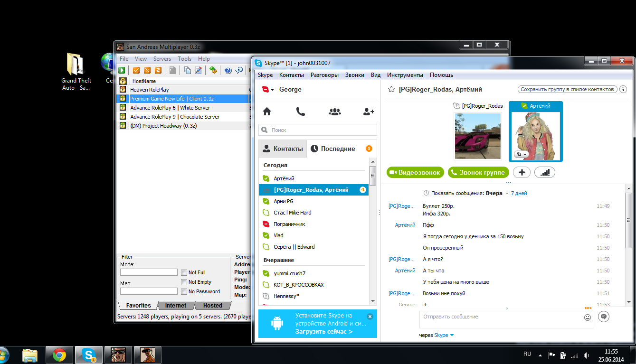Click the green Connect play icon in SA-MP toolbar
This screenshot has width=636, height=364.
[122, 70]
